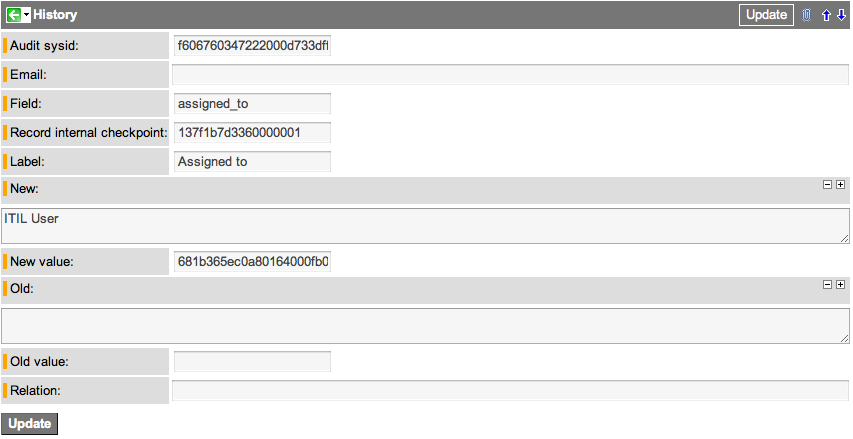The image size is (853, 439).
Task: Focus the Label field showing Assigned to
Action: 252,162
